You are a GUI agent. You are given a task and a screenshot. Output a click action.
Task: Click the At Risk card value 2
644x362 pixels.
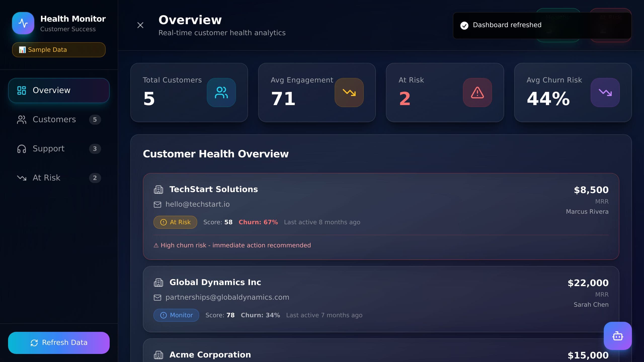pos(405,99)
